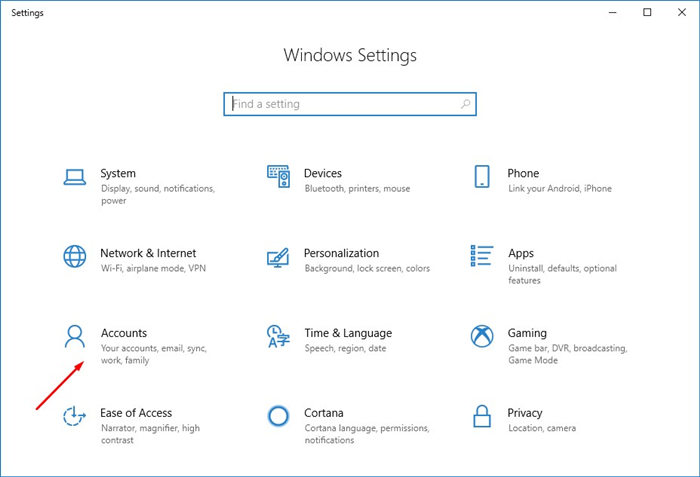Maximize the Settings window
Image resolution: width=700 pixels, height=477 pixels.
(647, 13)
